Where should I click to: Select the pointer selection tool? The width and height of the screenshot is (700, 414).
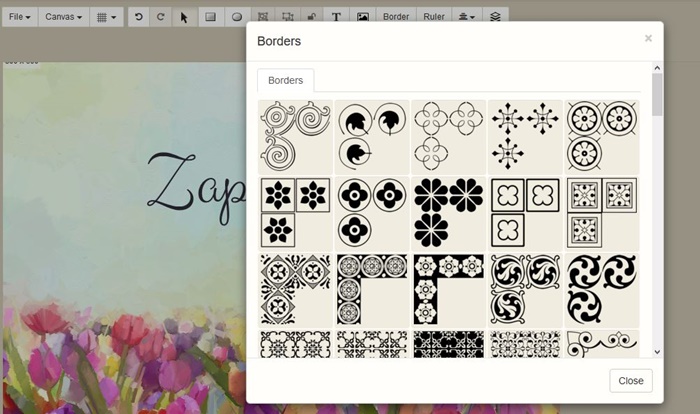184,17
